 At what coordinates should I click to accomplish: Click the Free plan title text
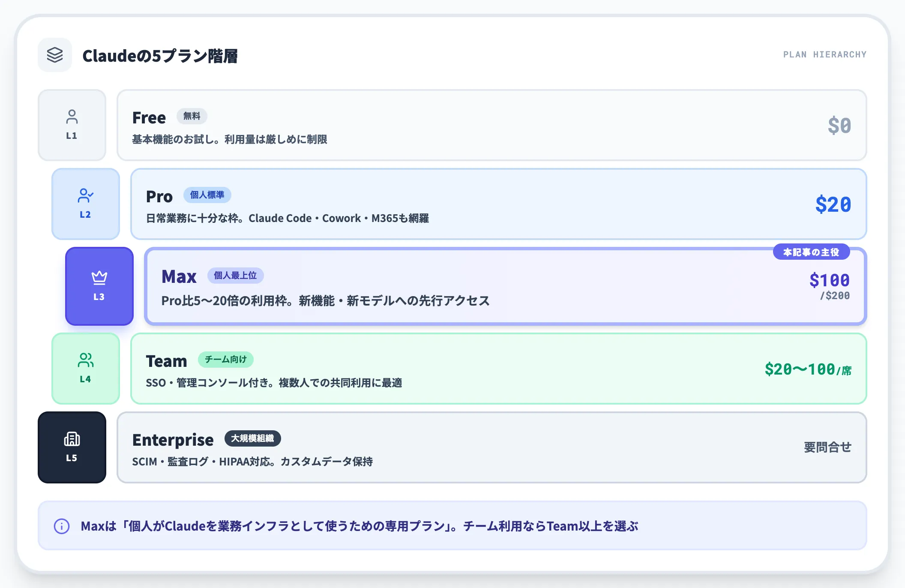149,118
